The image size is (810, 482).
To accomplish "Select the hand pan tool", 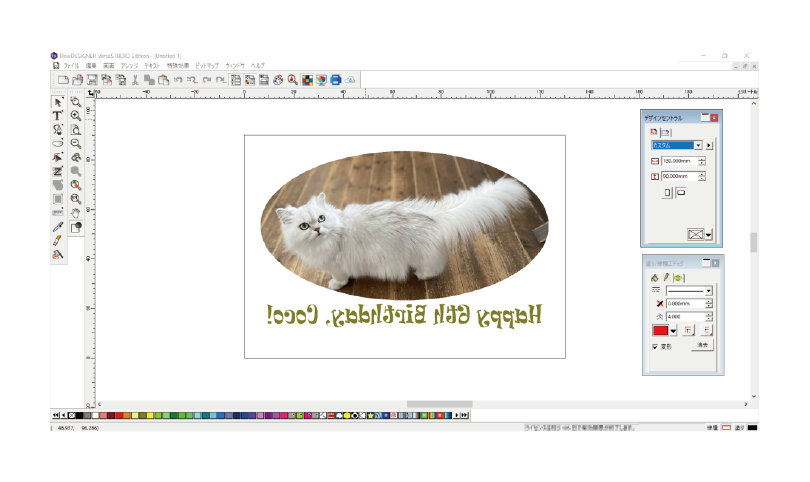I will tap(75, 213).
